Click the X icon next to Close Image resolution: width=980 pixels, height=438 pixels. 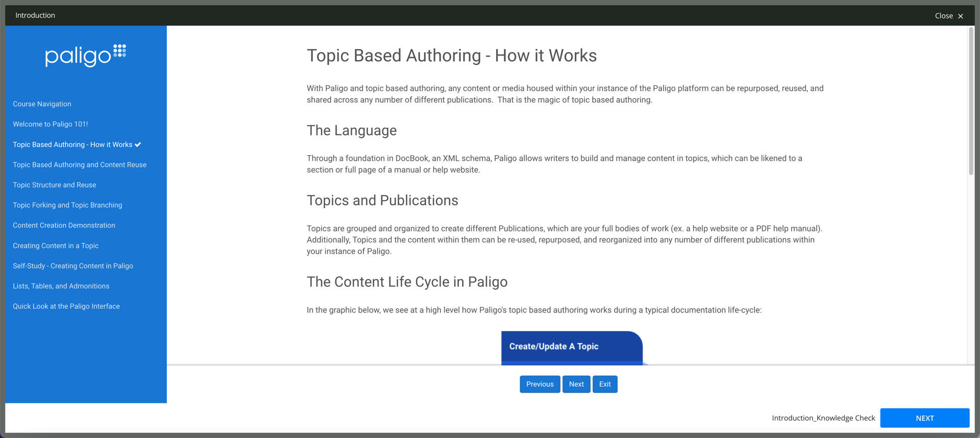[x=961, y=16]
